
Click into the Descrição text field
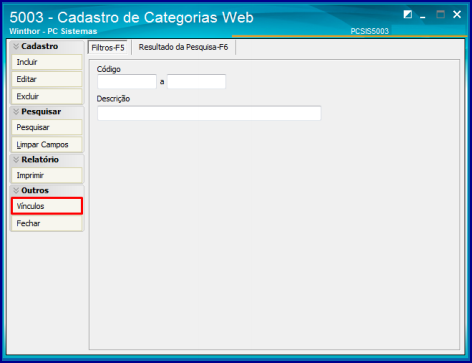coord(209,113)
